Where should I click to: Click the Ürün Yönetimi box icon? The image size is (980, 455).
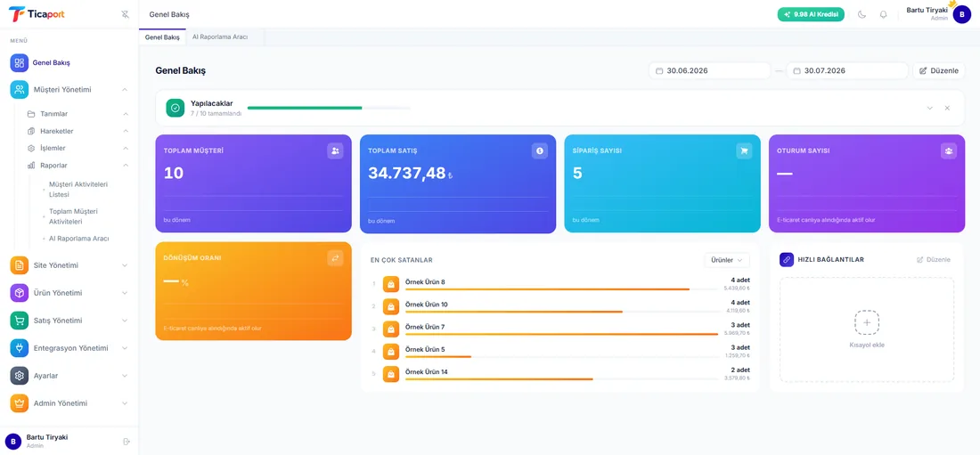[x=20, y=293]
